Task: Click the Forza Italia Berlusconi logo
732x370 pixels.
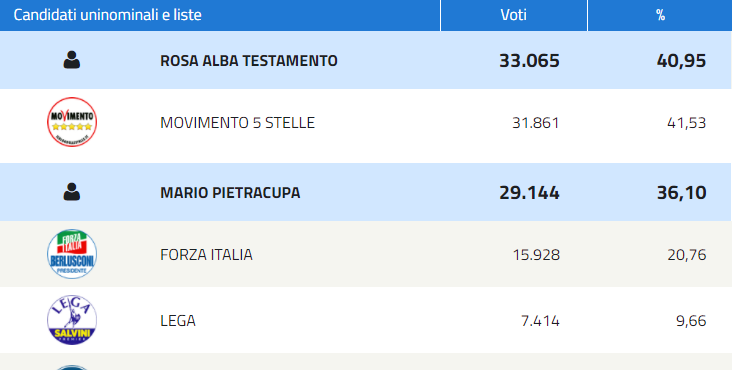Action: click(x=72, y=254)
